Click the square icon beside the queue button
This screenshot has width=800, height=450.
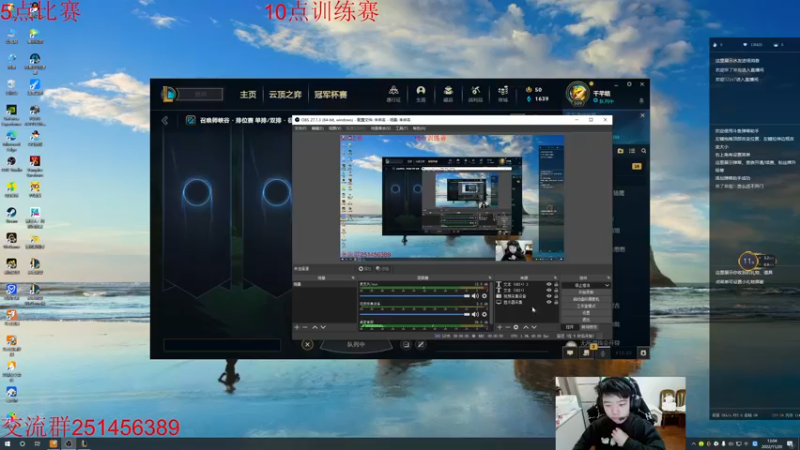pyautogui.click(x=406, y=344)
